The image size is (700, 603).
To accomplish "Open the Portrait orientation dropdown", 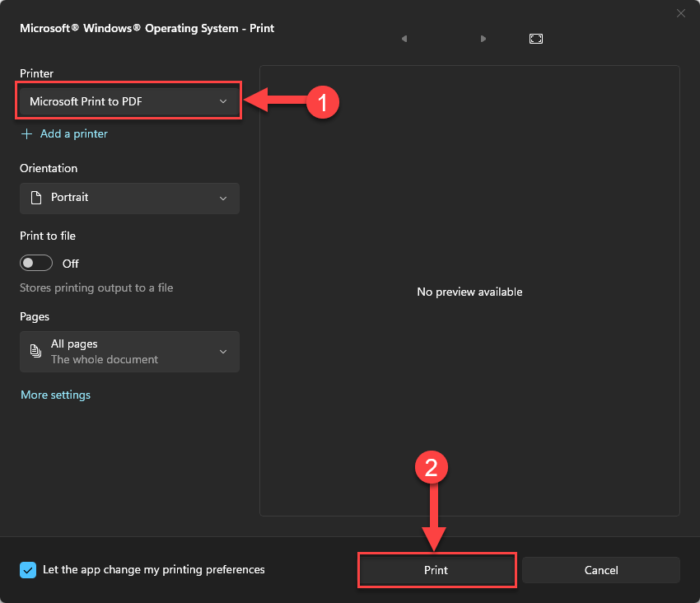I will coord(129,198).
